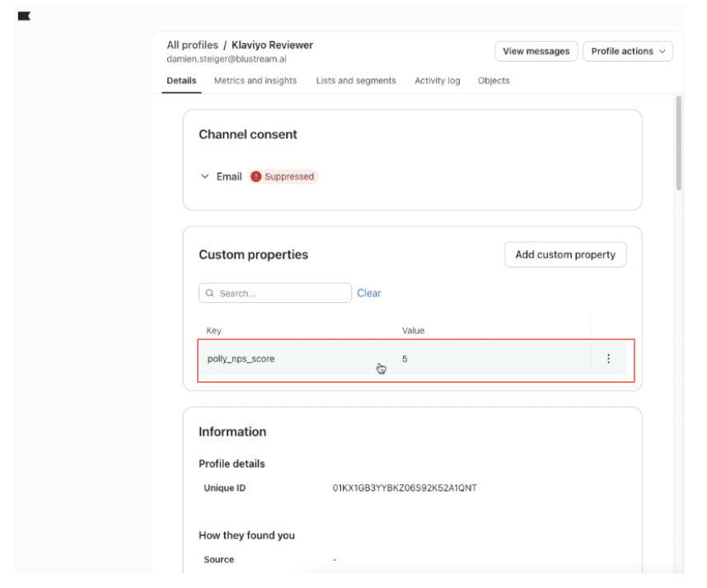Screen dimensions: 707x588
Task: Click the Klaviyo flag logo
Action: click(24, 16)
